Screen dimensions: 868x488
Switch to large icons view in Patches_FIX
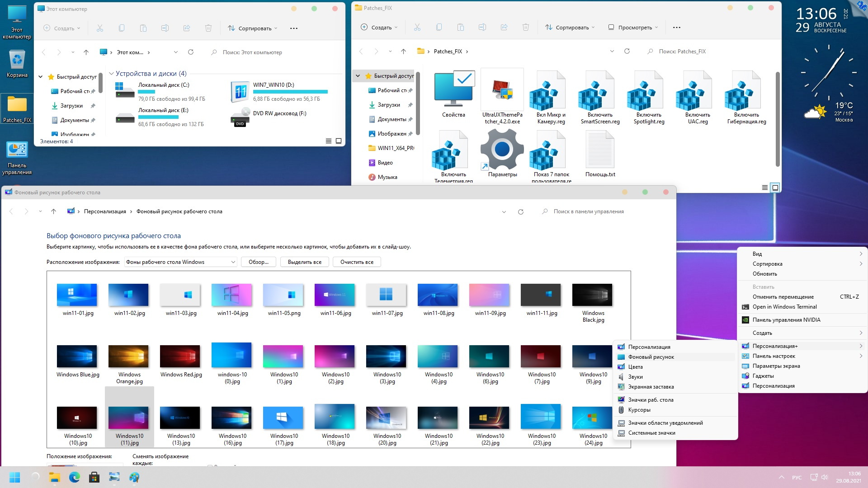[775, 188]
